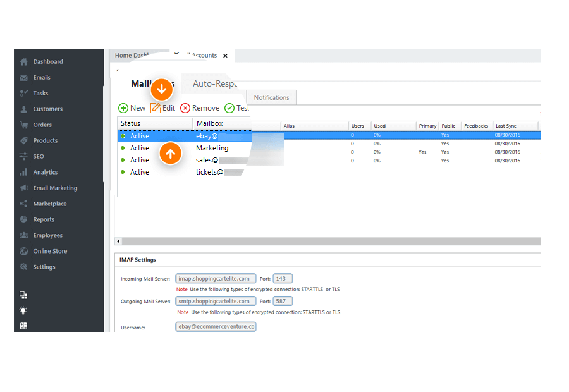Close the Accounts tab
This screenshot has width=569, height=392.
tap(225, 56)
